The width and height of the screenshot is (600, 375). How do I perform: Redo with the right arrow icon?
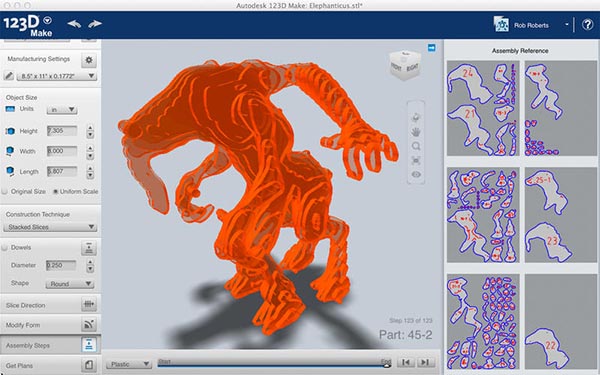[x=95, y=24]
